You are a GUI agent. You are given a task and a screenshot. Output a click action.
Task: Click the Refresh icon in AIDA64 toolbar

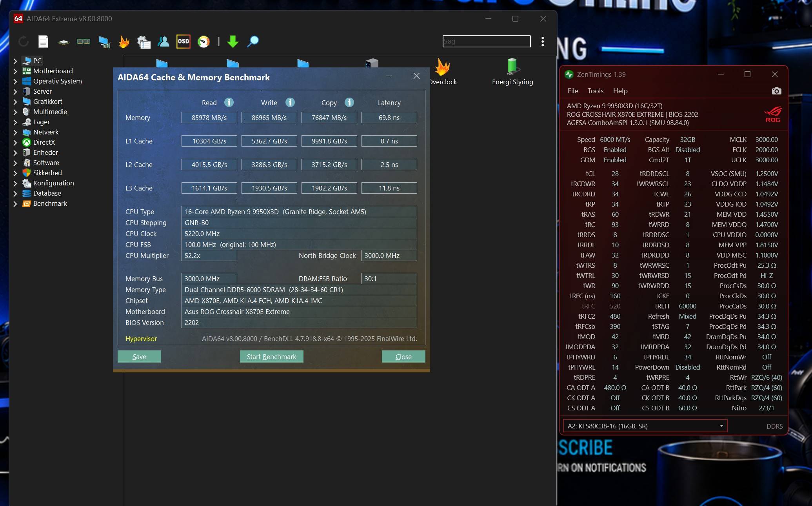(x=24, y=42)
